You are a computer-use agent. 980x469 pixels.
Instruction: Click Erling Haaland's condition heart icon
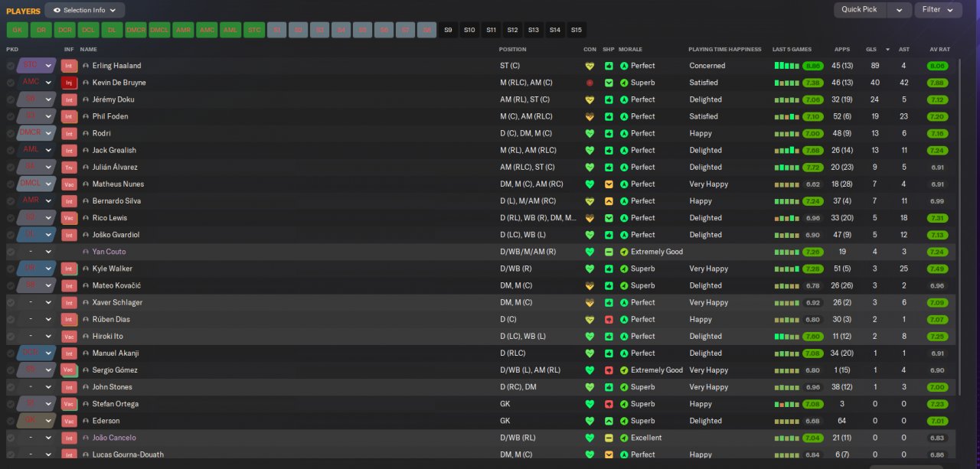(590, 66)
